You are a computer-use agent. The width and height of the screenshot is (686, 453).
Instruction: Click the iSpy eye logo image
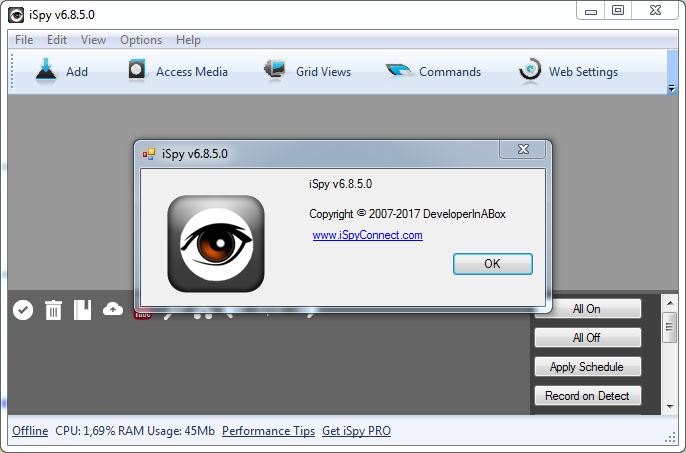pyautogui.click(x=216, y=244)
